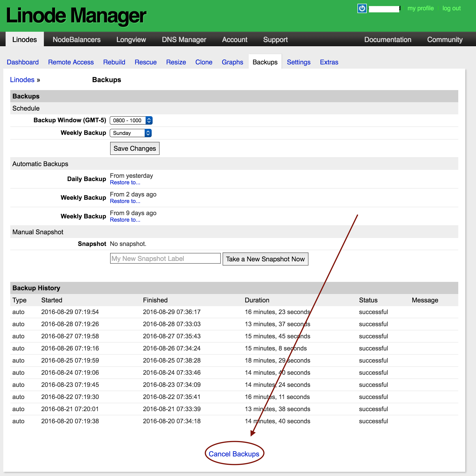Click successful status on 2016-08-29 row
This screenshot has height=476, width=476.
373,312
